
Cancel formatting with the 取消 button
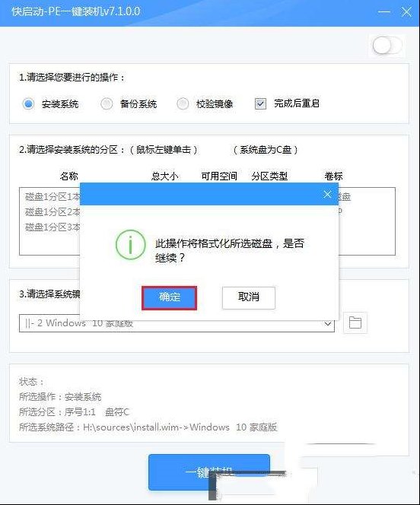(x=249, y=298)
